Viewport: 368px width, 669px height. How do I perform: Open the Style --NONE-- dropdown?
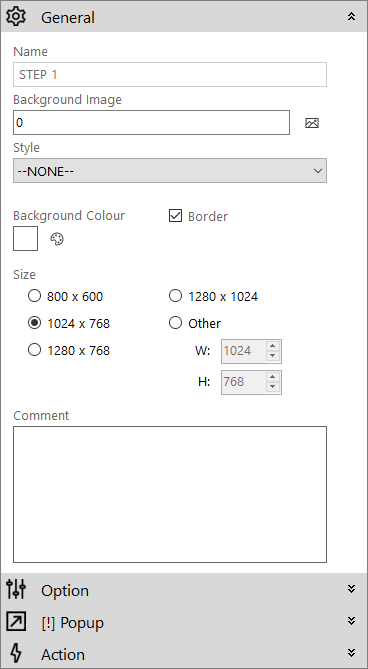pos(170,171)
